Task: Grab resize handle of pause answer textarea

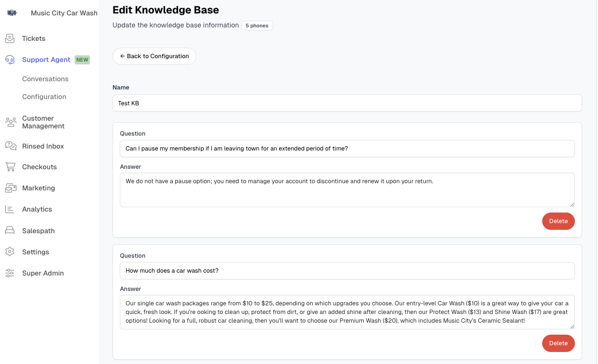Action: point(572,204)
